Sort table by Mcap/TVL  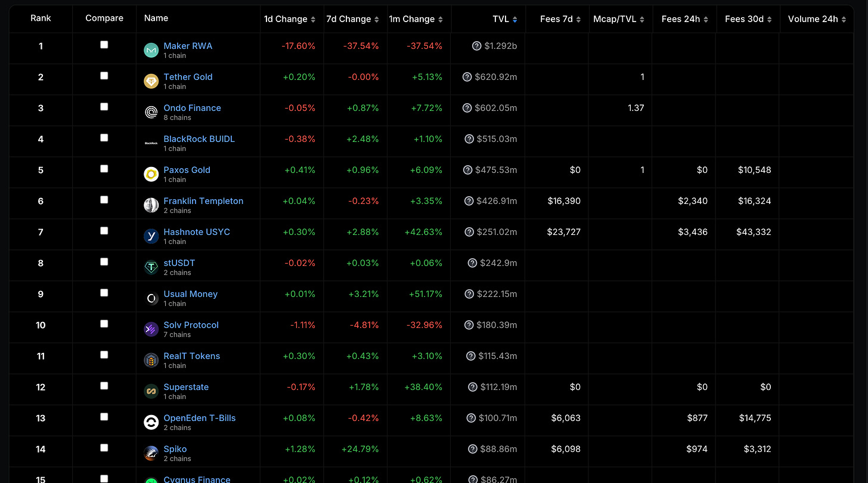point(619,19)
